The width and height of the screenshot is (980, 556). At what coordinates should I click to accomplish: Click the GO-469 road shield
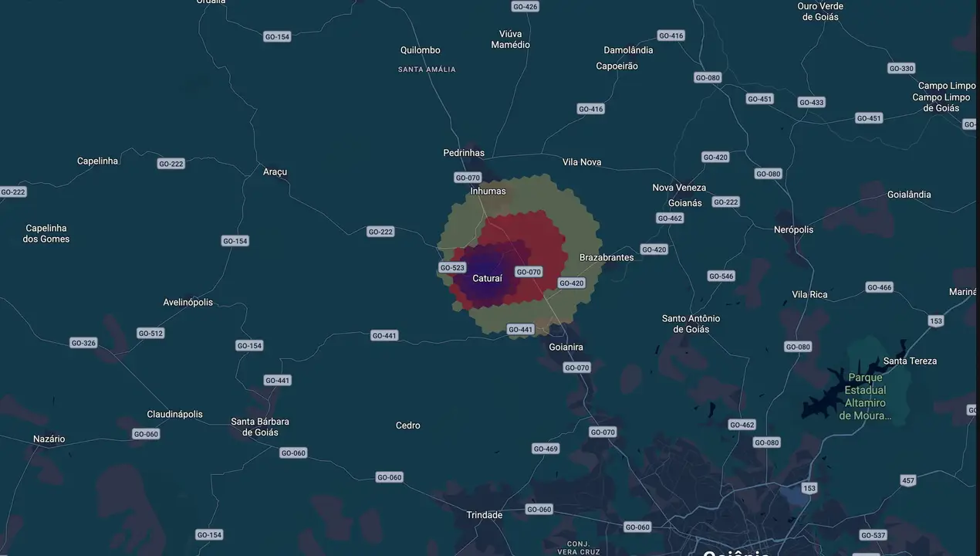[546, 449]
